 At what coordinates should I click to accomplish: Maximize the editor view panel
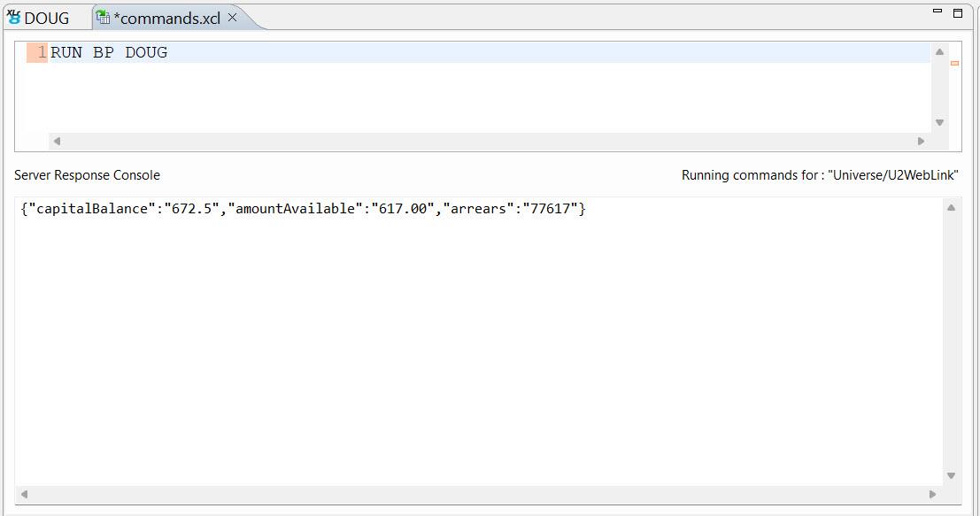point(957,12)
